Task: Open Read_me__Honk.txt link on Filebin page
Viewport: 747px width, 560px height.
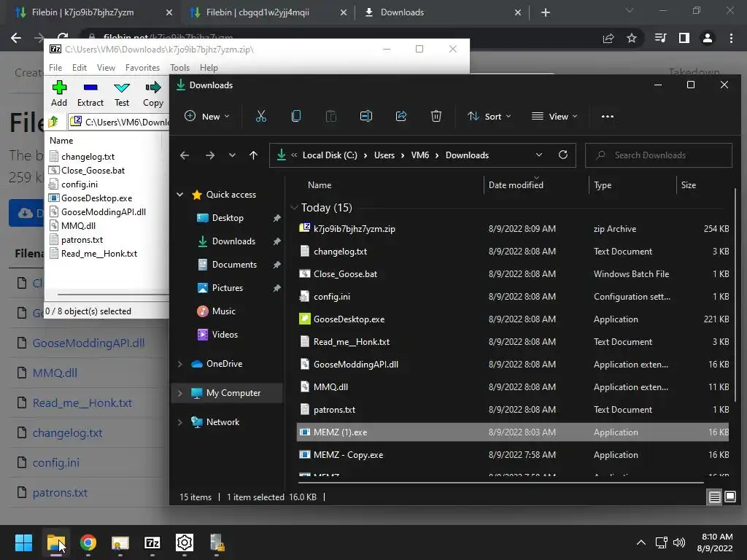Action: point(82,402)
